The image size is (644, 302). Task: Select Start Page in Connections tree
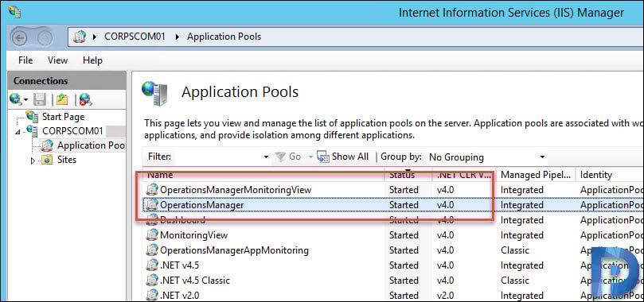tap(63, 117)
